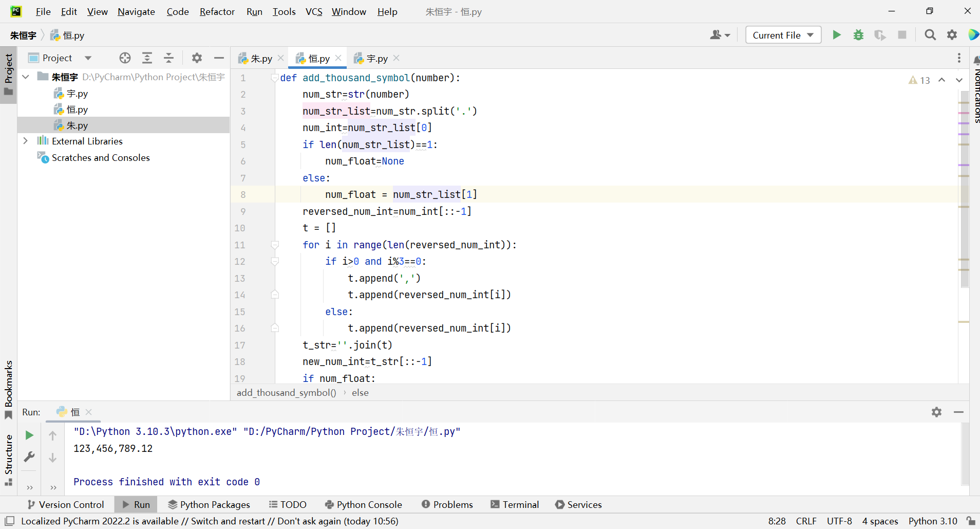Screen dimensions: 980x529
Task: Open Search Everywhere magnifier icon
Action: point(930,35)
